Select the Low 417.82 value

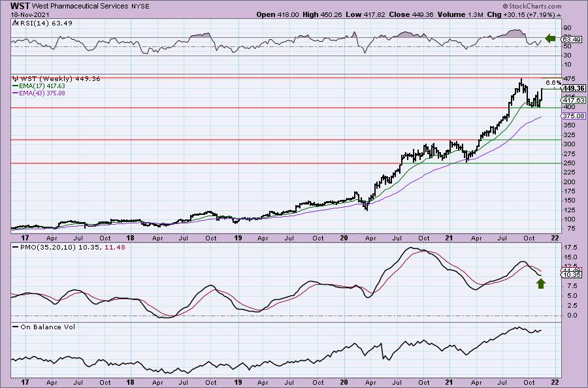tap(365, 14)
